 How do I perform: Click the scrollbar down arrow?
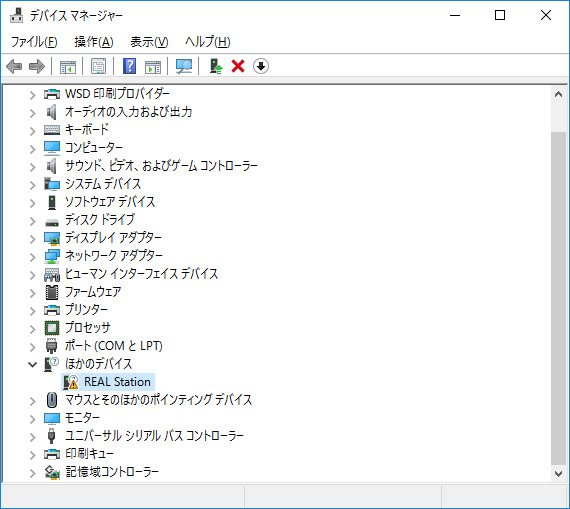(x=558, y=473)
